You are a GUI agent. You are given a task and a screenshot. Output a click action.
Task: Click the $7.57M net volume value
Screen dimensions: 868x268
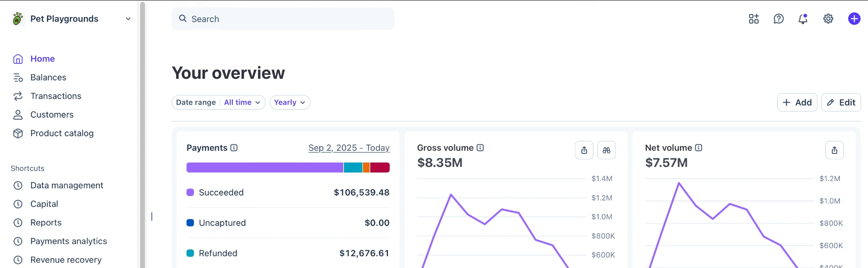tap(666, 163)
